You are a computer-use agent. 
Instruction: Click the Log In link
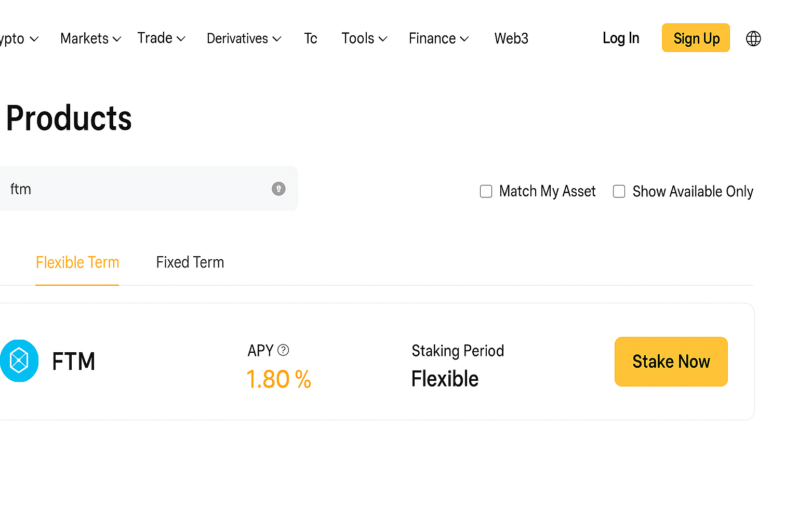(x=620, y=38)
